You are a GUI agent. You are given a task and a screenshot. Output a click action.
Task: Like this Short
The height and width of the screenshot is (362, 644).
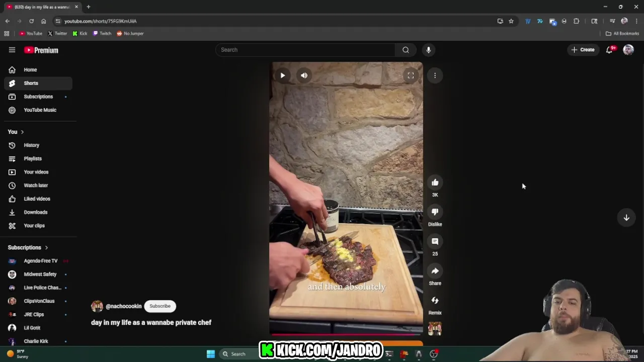coord(435,183)
